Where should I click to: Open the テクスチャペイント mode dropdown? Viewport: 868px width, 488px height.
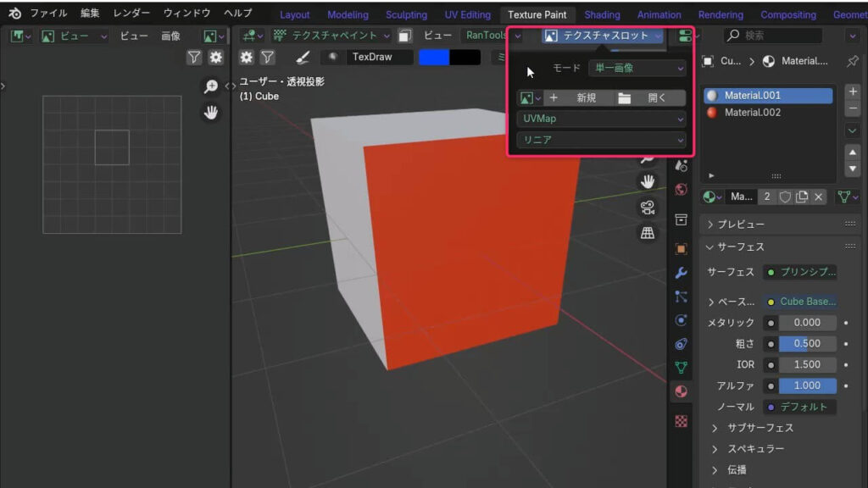[x=331, y=36]
